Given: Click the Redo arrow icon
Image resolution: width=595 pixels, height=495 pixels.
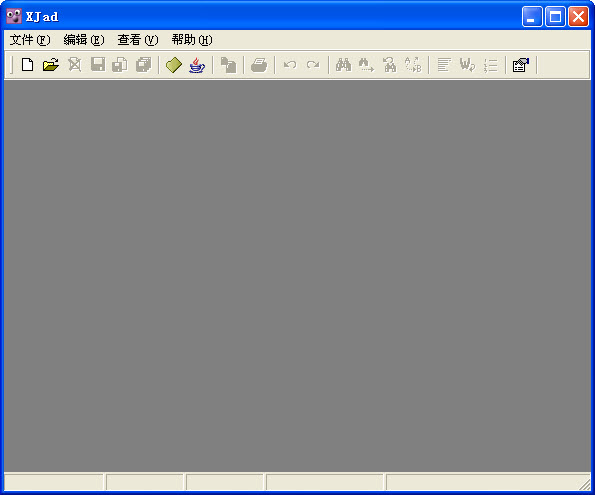Looking at the screenshot, I should coord(313,65).
